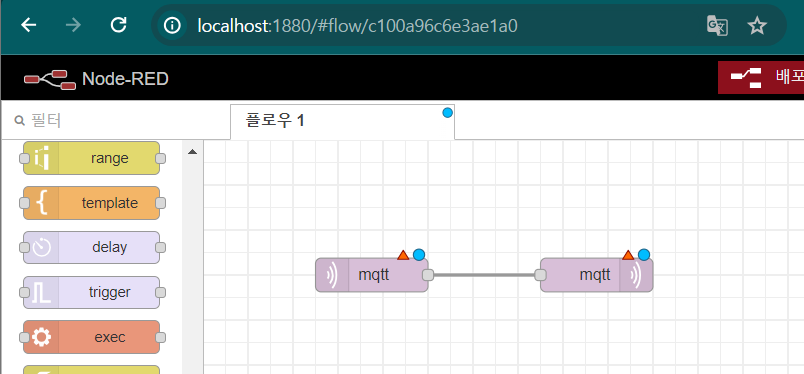Click the delay node's timer icon
The image size is (804, 374).
(x=42, y=247)
